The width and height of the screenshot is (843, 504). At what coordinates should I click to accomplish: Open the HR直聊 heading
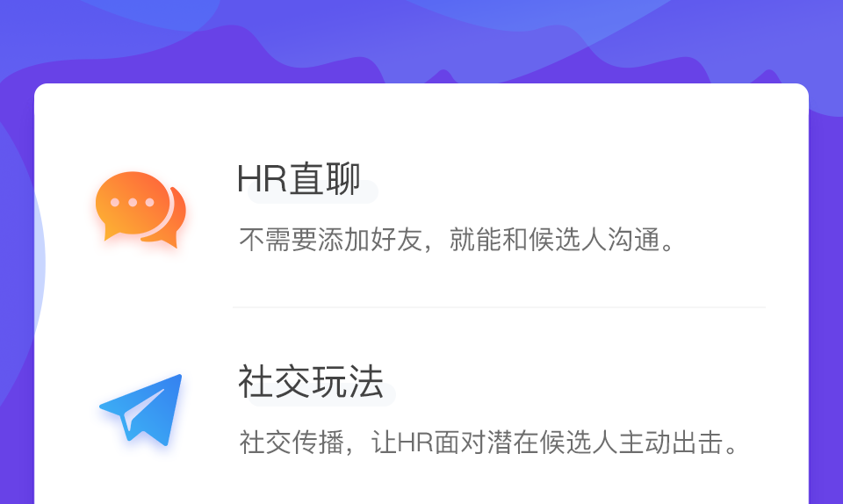click(299, 178)
